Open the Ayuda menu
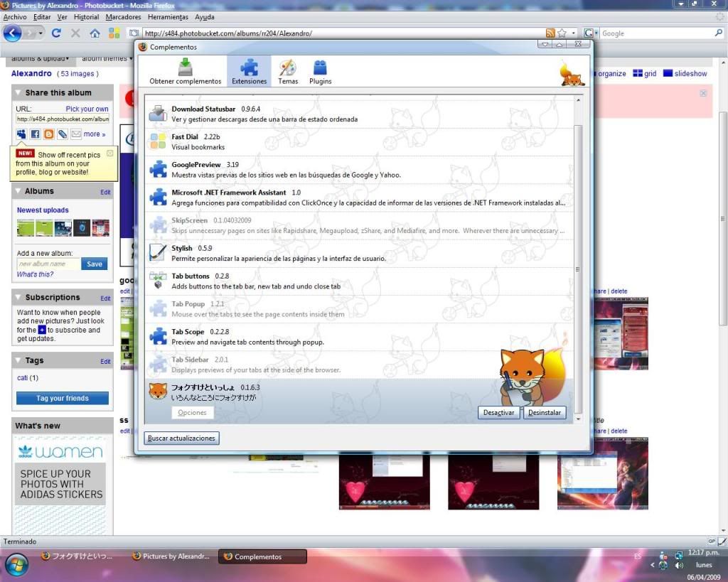The image size is (728, 582). pos(205,17)
